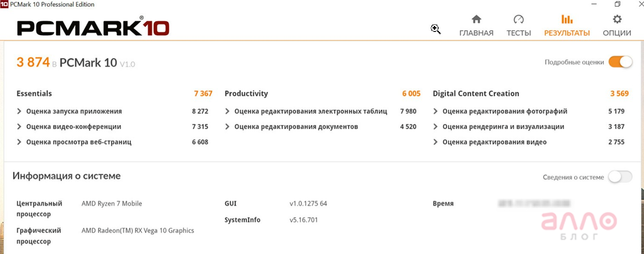The image size is (644, 254).
Task: Click the PCMARK10 logo
Action: 93,27
